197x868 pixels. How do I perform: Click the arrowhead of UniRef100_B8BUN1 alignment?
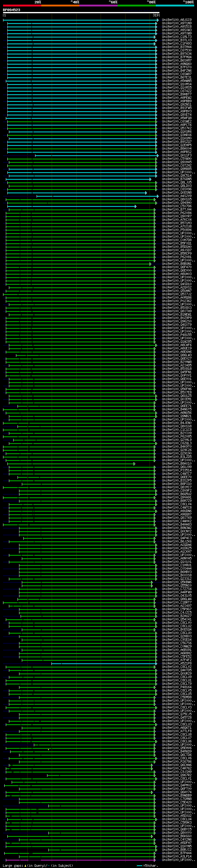point(151,264)
